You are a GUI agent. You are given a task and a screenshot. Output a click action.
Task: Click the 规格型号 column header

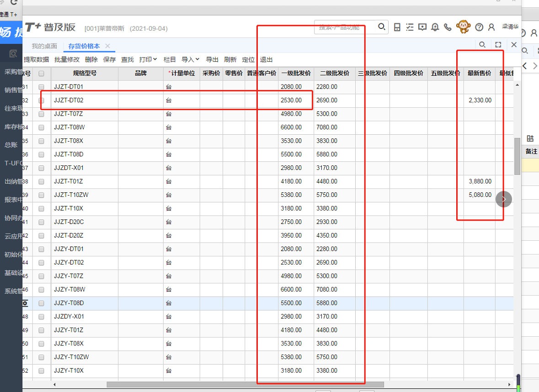(85, 74)
